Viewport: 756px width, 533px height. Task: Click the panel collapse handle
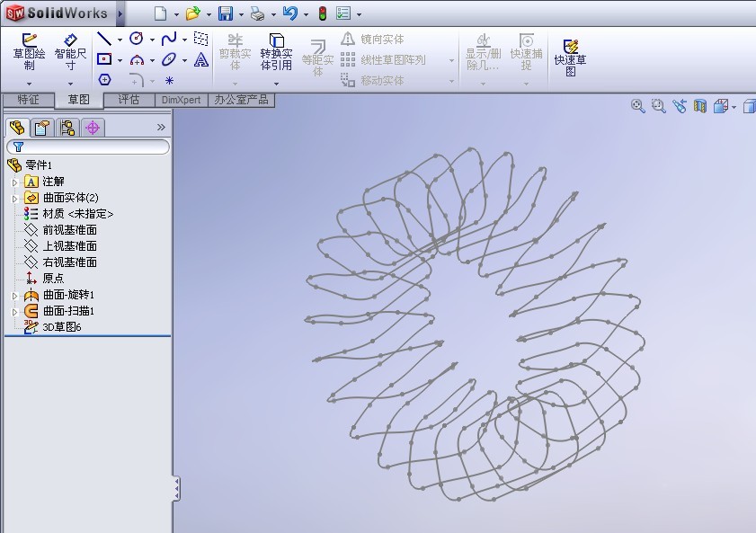coord(177,489)
